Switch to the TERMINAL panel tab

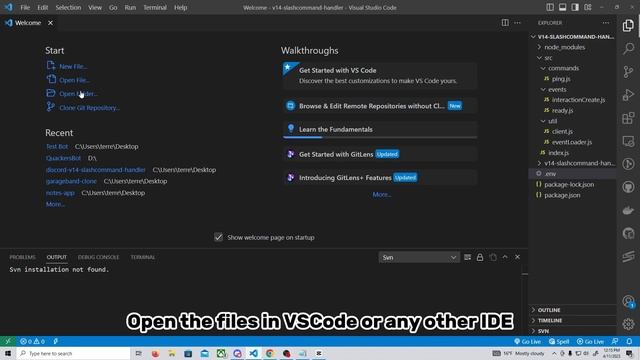click(x=143, y=257)
